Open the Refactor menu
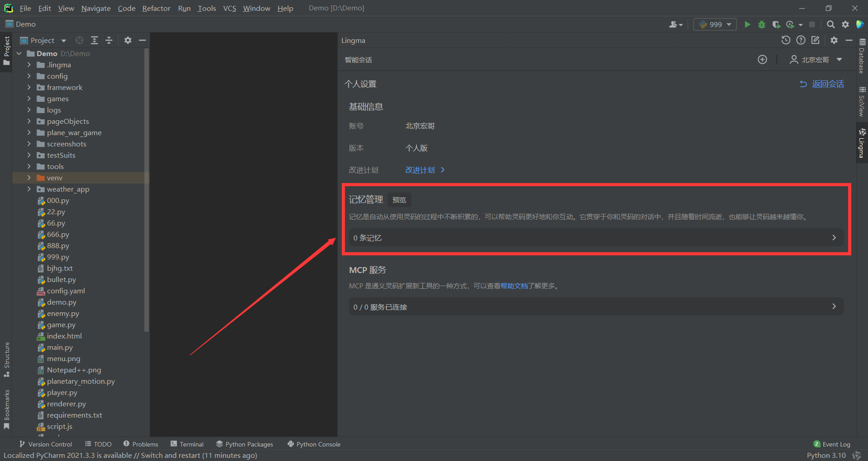Viewport: 868px width, 461px height. 156,8
